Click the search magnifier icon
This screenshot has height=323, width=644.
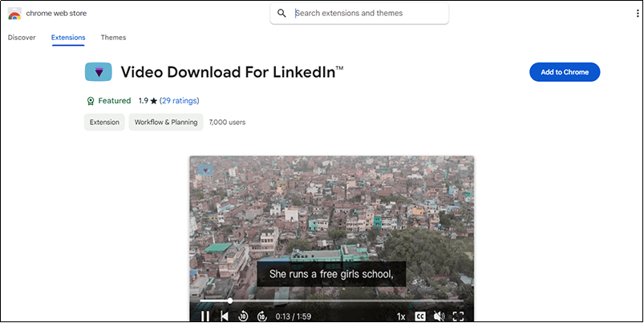point(281,13)
